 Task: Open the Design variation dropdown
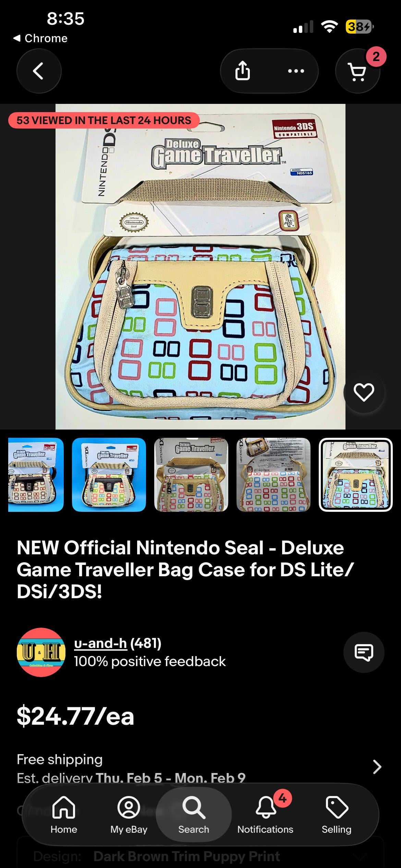[200, 856]
